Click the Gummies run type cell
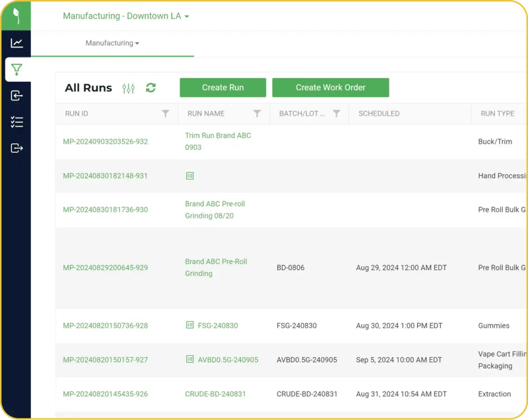 point(494,326)
